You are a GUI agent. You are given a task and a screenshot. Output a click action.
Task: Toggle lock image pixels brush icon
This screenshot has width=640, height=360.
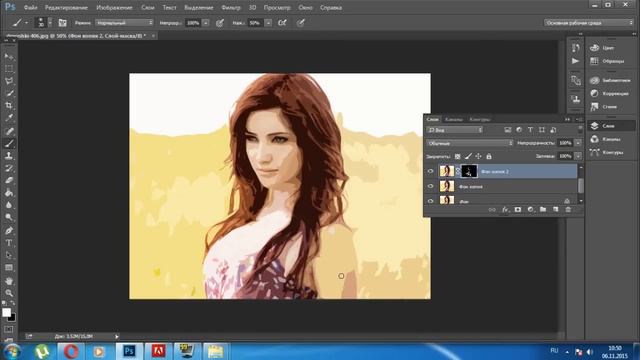click(468, 156)
